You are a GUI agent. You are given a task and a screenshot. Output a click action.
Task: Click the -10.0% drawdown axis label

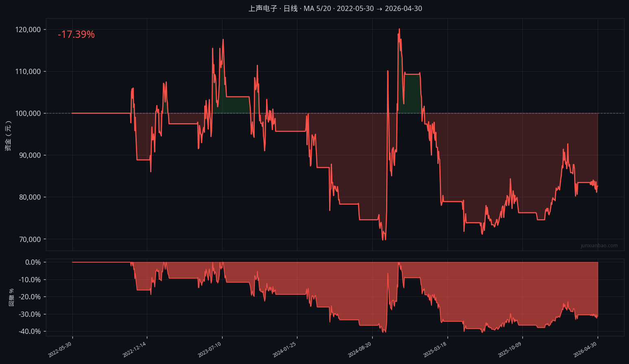pyautogui.click(x=30, y=280)
